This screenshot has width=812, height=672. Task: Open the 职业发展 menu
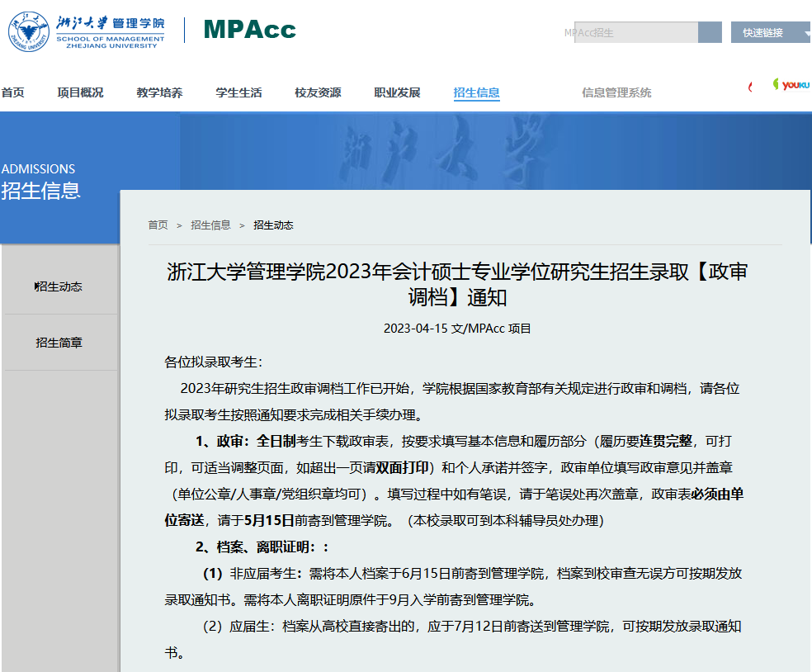click(x=397, y=92)
